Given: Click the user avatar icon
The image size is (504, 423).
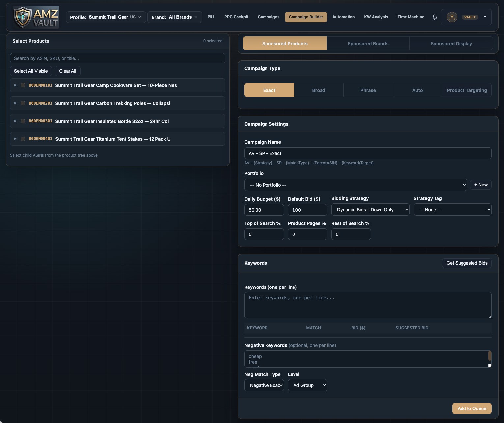Looking at the screenshot, I should tap(452, 17).
